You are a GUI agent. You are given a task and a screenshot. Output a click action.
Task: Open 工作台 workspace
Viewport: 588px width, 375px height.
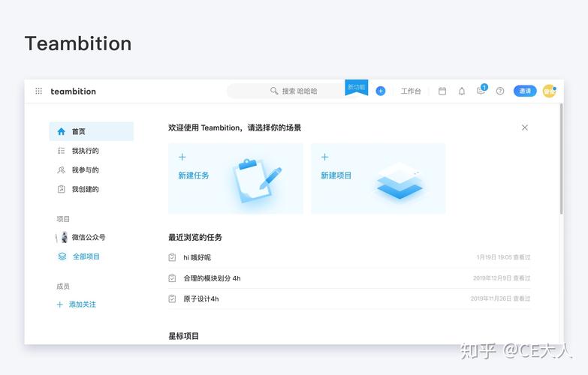[x=411, y=91]
